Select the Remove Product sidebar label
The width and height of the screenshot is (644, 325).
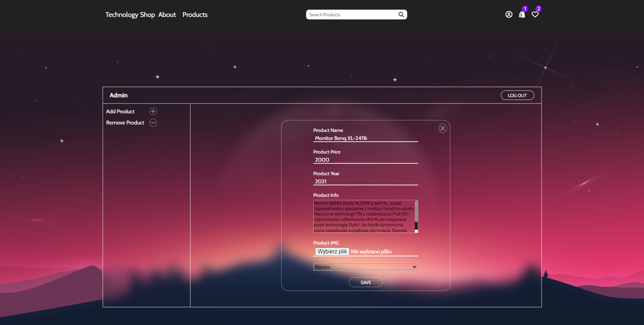click(x=125, y=123)
